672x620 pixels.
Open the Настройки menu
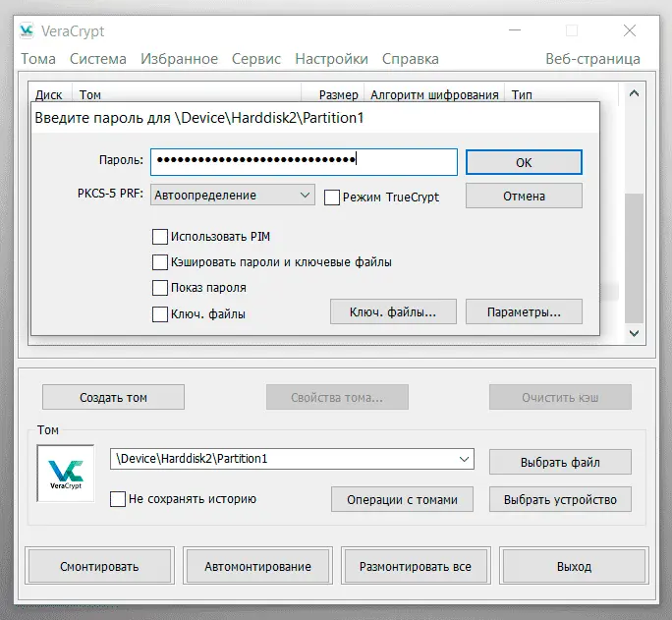point(331,59)
